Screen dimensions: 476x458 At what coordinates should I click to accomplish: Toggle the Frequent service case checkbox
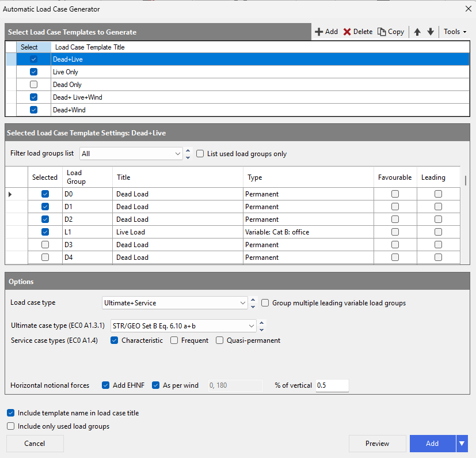(x=174, y=340)
